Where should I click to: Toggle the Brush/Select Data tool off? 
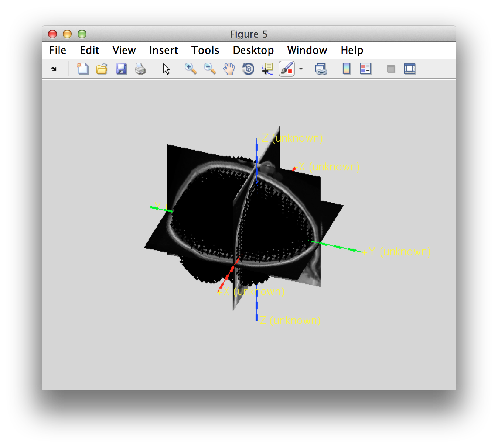pos(287,69)
